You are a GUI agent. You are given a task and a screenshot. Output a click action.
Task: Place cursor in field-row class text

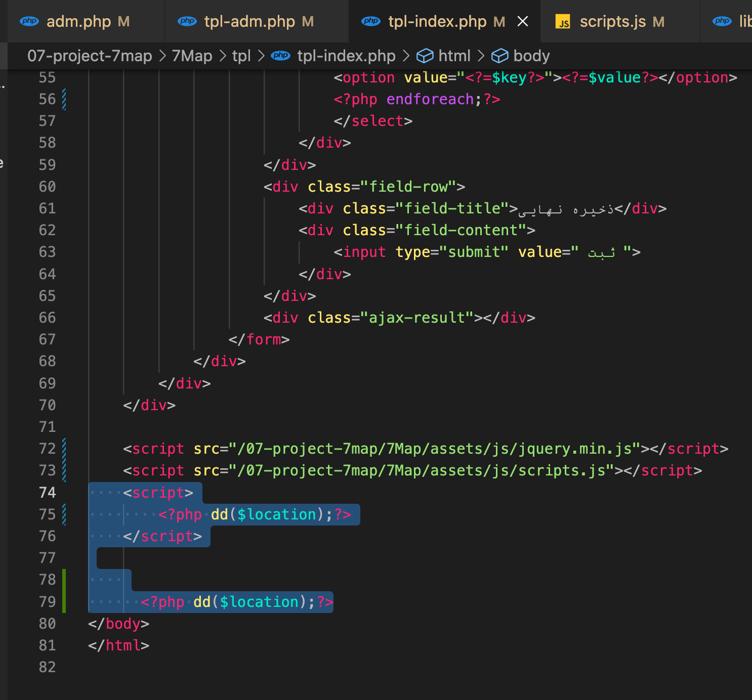click(x=408, y=187)
